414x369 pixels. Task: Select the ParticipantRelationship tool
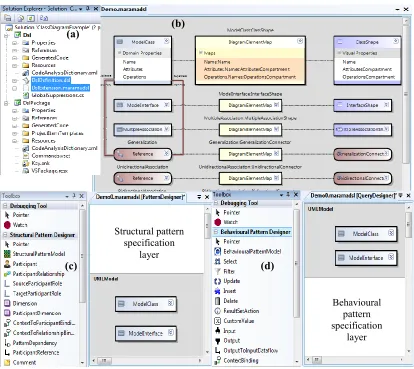(x=34, y=274)
